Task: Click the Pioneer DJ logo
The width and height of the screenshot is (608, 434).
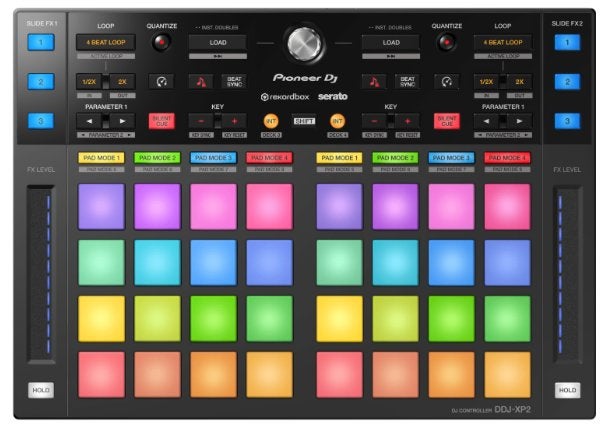Action: pos(305,78)
